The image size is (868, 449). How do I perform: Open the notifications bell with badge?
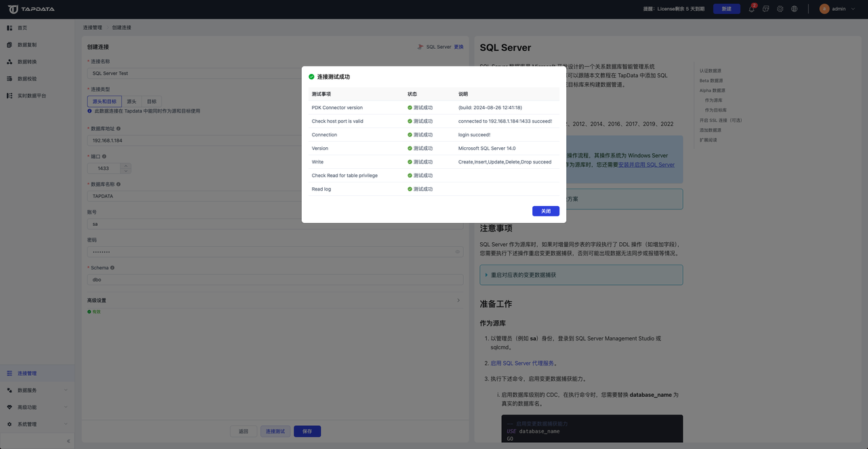[751, 9]
